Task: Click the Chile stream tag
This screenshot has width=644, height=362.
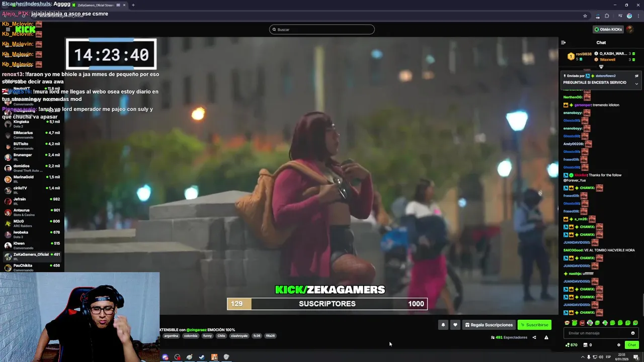Action: point(221,336)
